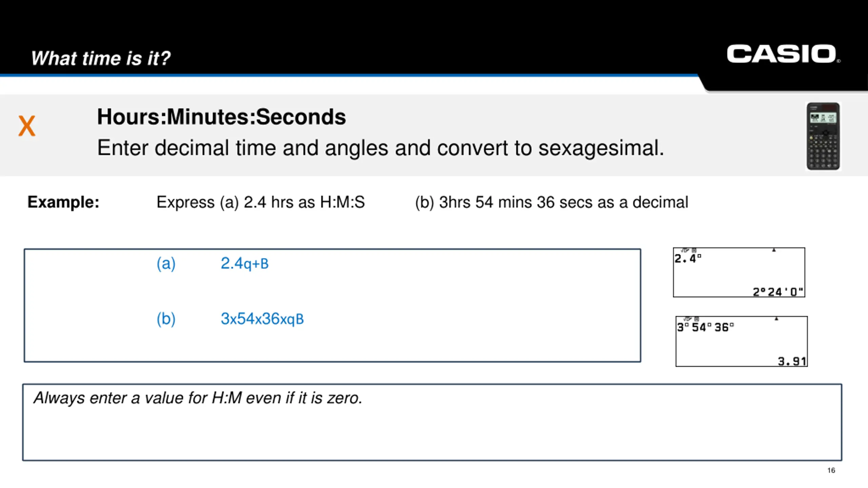Image resolution: width=868 pixels, height=488 pixels.
Task: Select the calculator image thumbnail
Action: pyautogui.click(x=823, y=136)
